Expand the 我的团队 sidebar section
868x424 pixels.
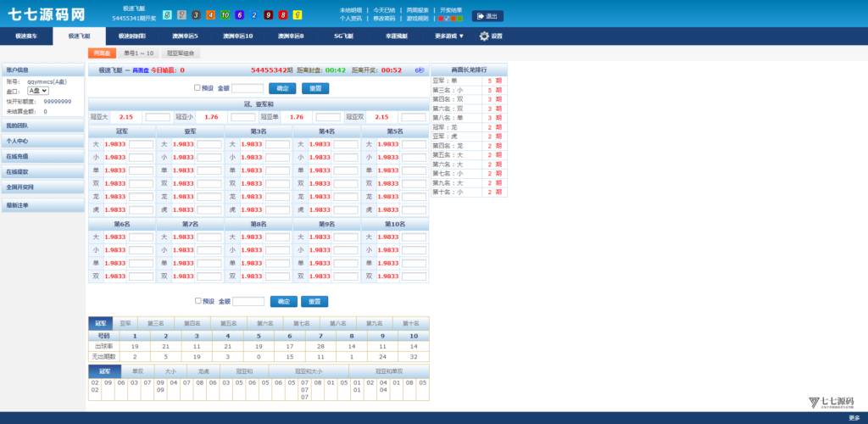[x=42, y=126]
